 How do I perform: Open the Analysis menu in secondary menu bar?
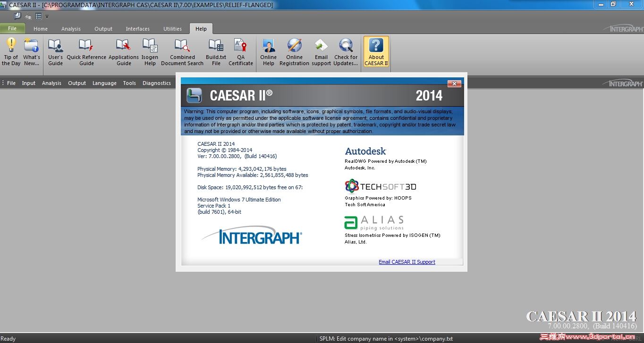click(51, 83)
